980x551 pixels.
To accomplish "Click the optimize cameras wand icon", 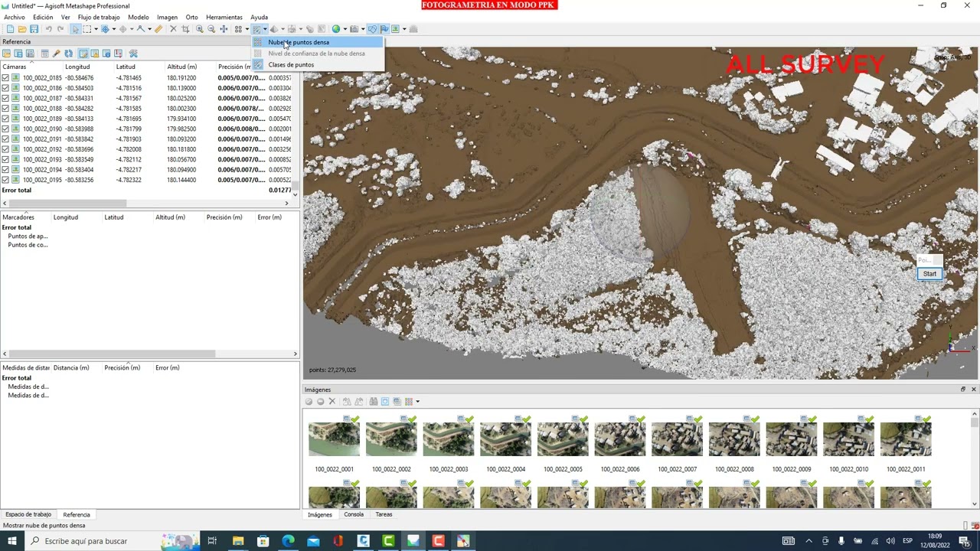I will pos(56,54).
